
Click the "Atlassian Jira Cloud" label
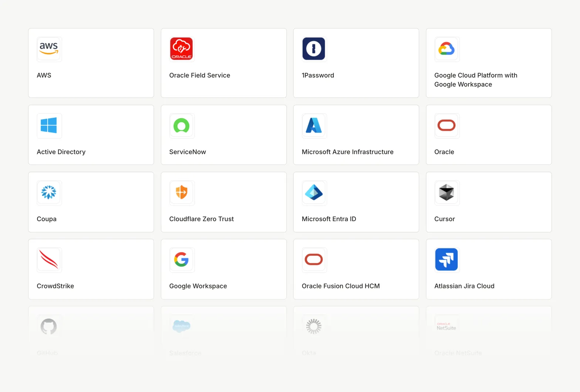pos(464,286)
